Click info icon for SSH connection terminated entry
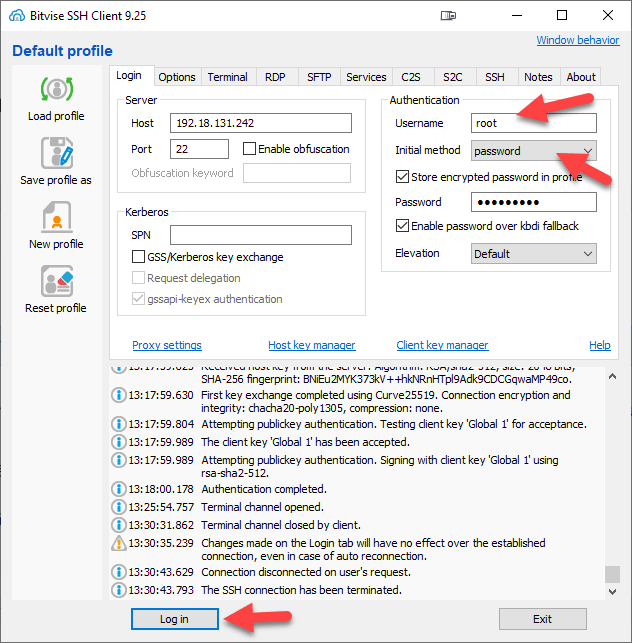The image size is (632, 643). [119, 590]
